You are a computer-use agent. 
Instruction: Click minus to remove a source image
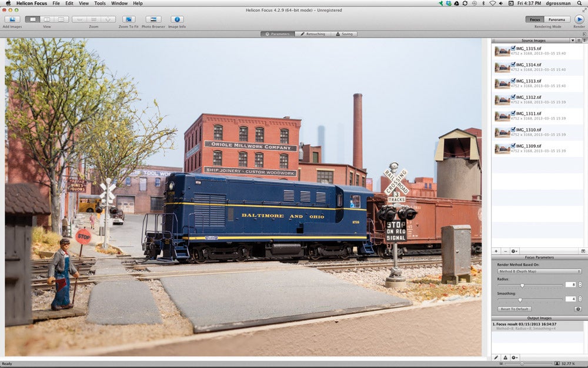[505, 251]
